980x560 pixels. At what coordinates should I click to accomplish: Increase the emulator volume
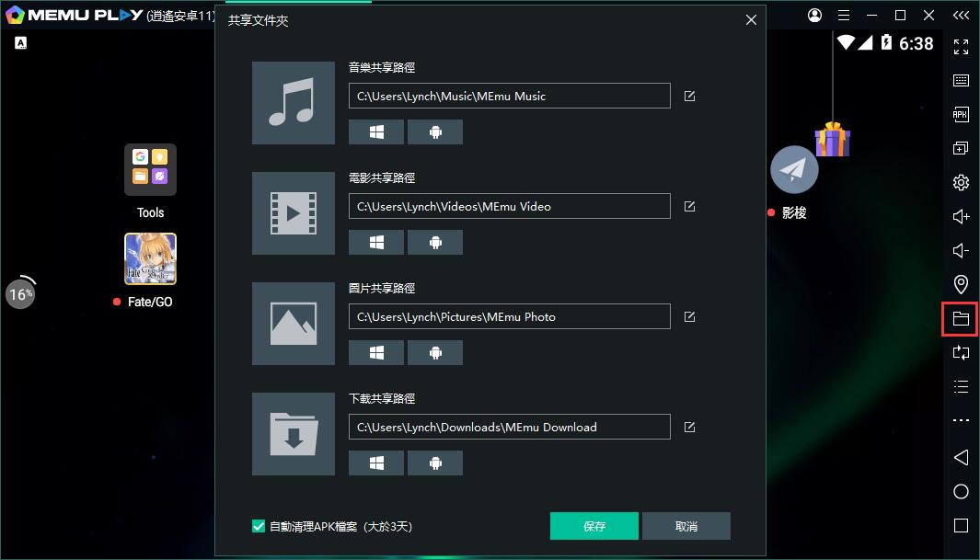tap(961, 216)
